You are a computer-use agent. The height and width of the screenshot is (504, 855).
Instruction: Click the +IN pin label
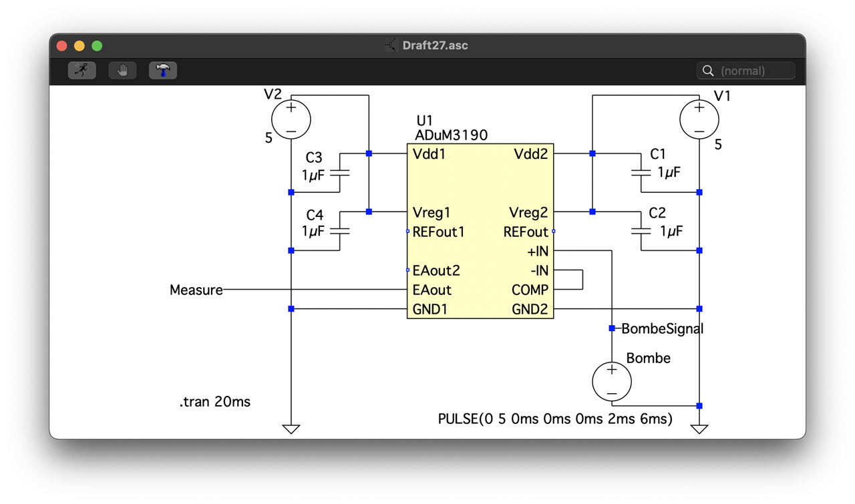tap(538, 251)
